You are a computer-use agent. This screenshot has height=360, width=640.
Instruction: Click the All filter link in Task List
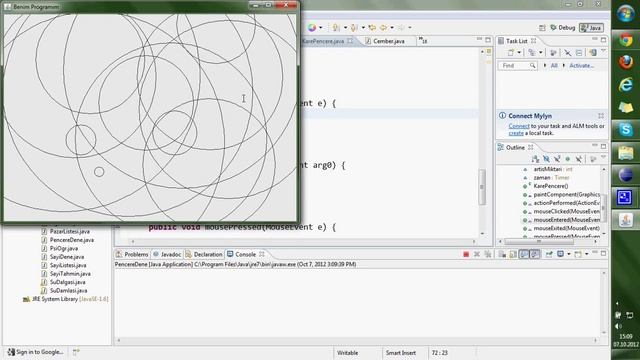[x=554, y=66]
